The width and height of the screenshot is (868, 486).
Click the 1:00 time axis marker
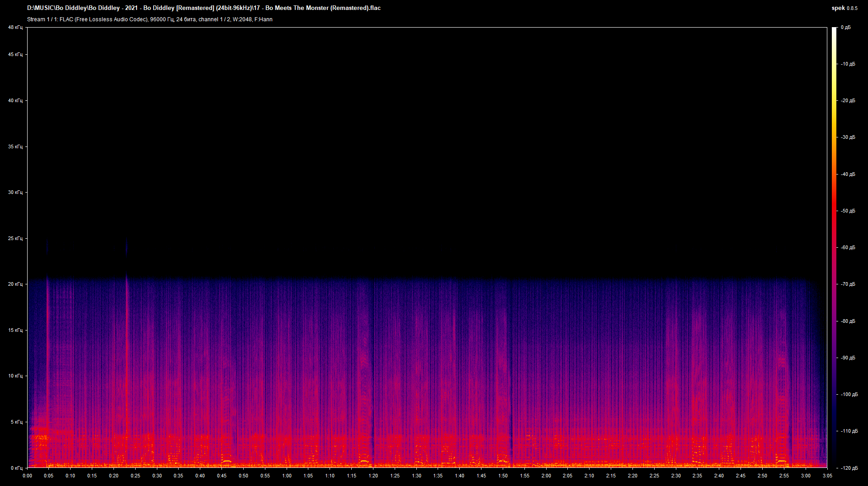tap(287, 476)
